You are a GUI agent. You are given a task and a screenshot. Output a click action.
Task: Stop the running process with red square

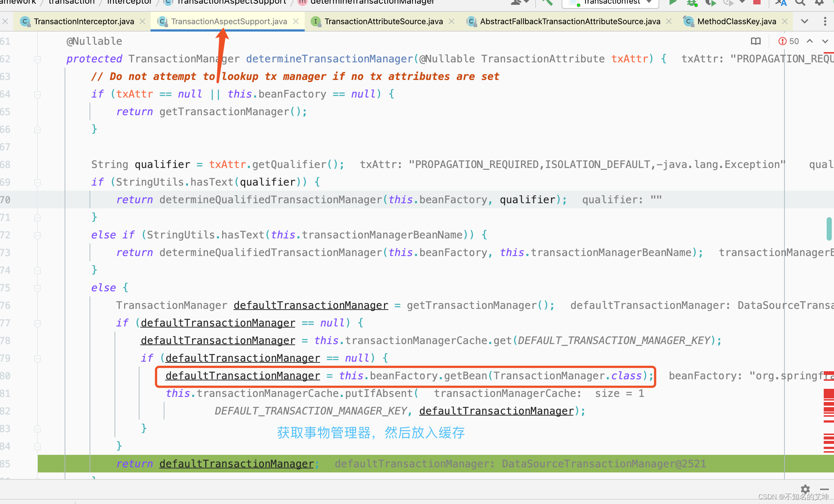pos(757,2)
